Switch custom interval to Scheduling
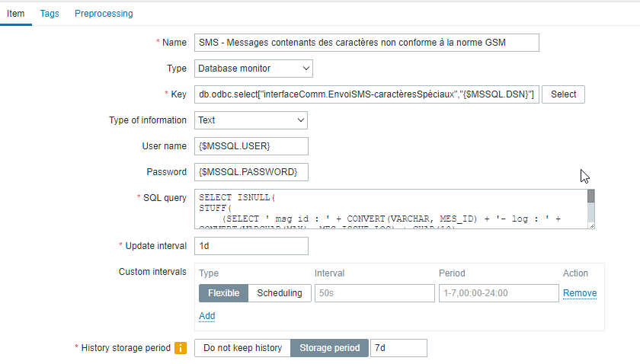This screenshot has width=640, height=364. point(279,293)
